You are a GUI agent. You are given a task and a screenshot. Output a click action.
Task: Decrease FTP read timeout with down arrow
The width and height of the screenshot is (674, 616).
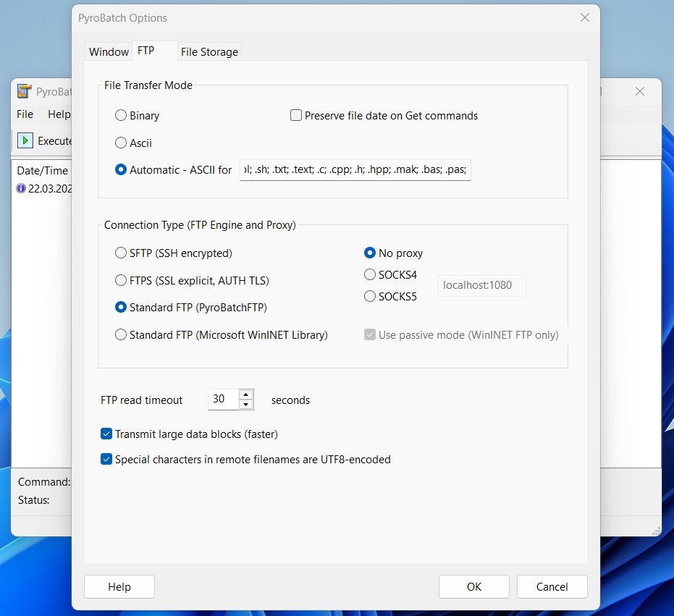(246, 404)
